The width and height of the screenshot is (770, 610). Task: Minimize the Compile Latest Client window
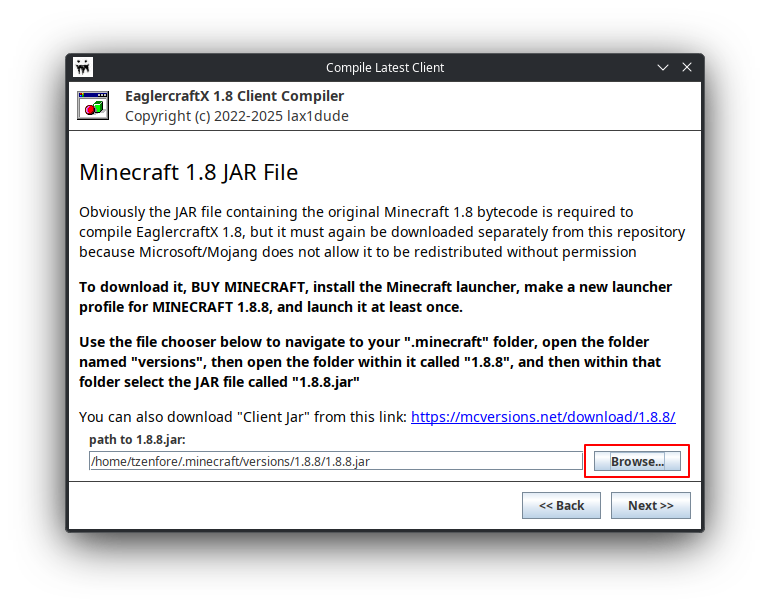point(663,67)
